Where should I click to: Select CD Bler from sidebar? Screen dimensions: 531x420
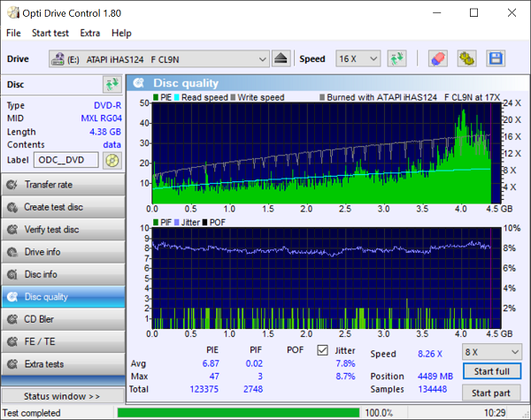point(62,319)
